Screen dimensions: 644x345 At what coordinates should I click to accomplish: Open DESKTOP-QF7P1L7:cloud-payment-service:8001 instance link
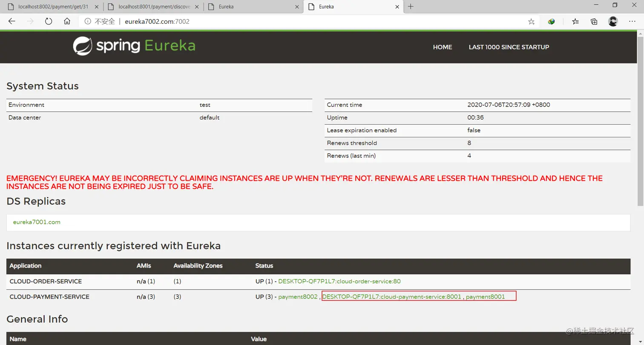coord(392,297)
